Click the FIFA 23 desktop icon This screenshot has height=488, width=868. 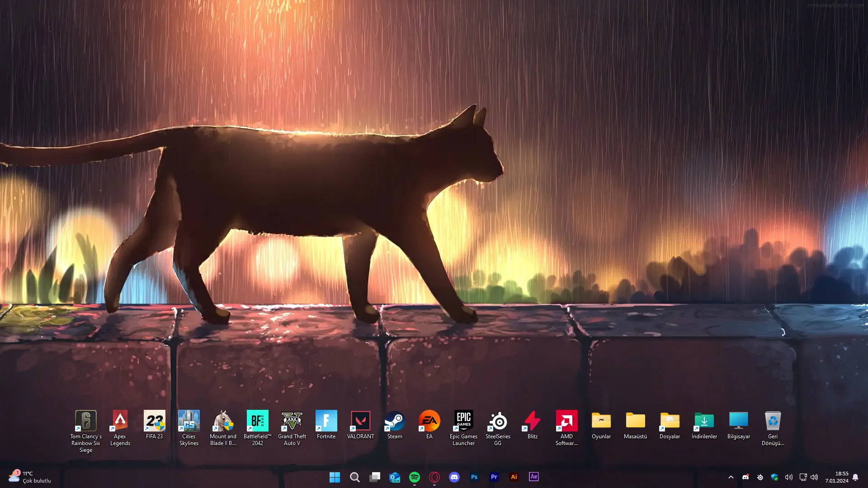point(155,424)
